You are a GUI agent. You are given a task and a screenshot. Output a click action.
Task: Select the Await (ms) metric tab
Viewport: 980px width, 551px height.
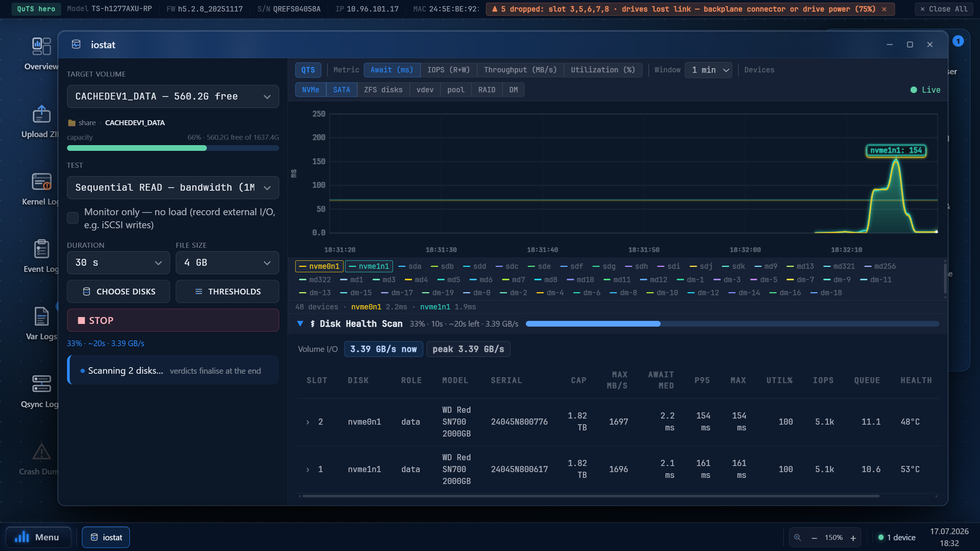click(x=392, y=70)
